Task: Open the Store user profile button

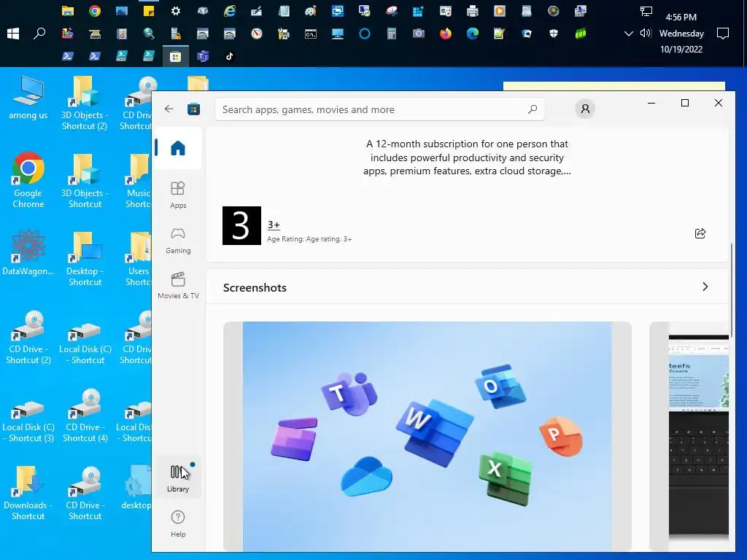Action: [x=585, y=109]
